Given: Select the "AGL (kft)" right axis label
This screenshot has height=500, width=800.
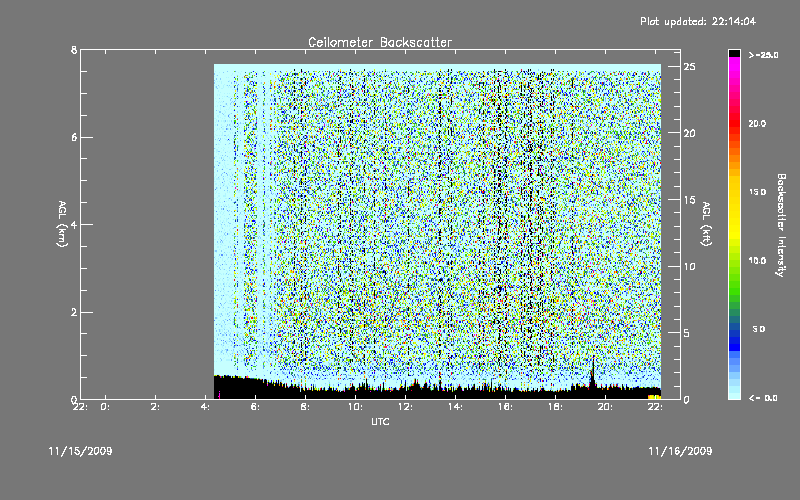Looking at the screenshot, I should pos(706,224).
